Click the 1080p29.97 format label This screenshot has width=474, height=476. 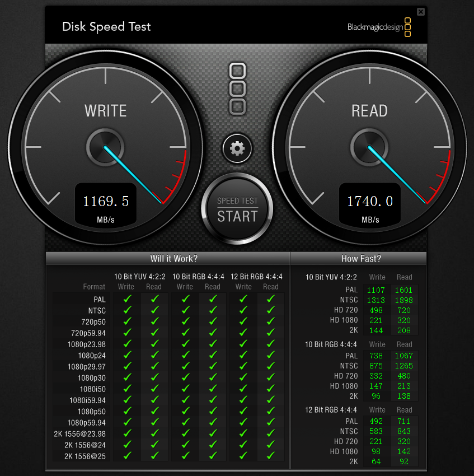87,367
